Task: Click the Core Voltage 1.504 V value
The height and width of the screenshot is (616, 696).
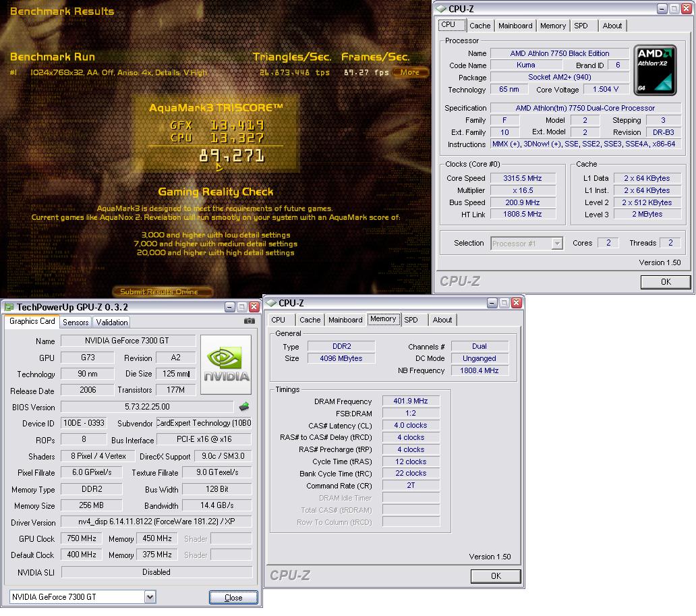Action: (606, 89)
